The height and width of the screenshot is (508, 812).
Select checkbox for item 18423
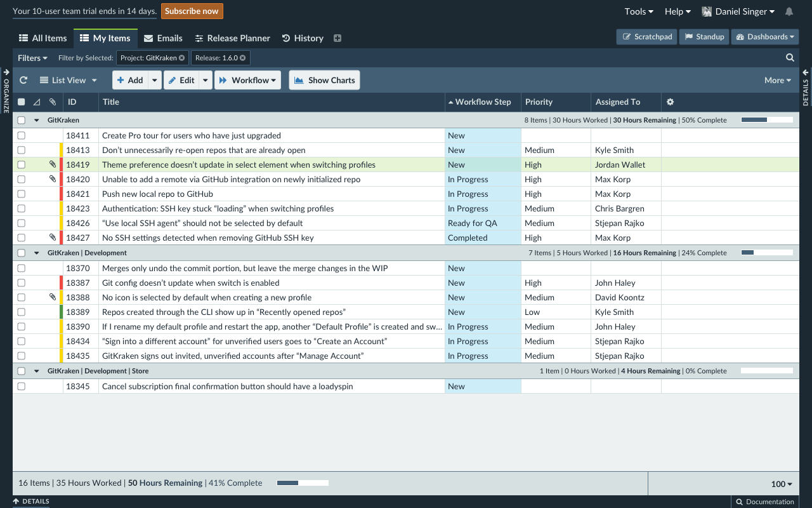(22, 208)
